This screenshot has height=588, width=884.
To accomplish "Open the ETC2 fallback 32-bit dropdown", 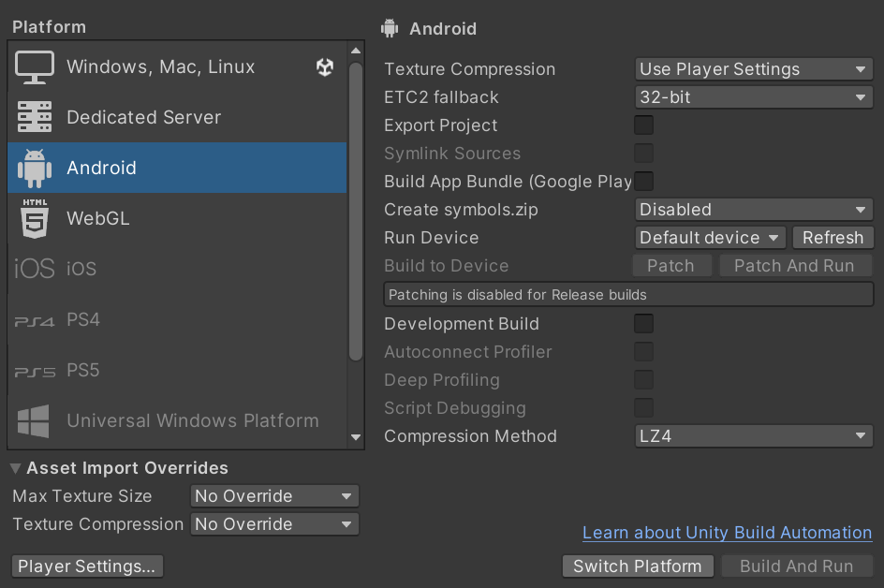I will point(754,97).
